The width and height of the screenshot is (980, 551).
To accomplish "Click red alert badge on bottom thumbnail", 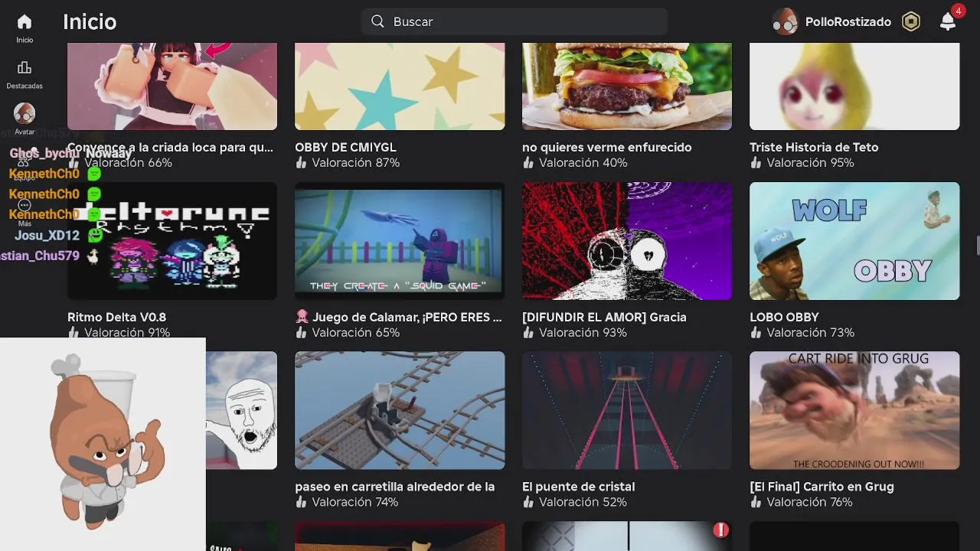I will [720, 530].
